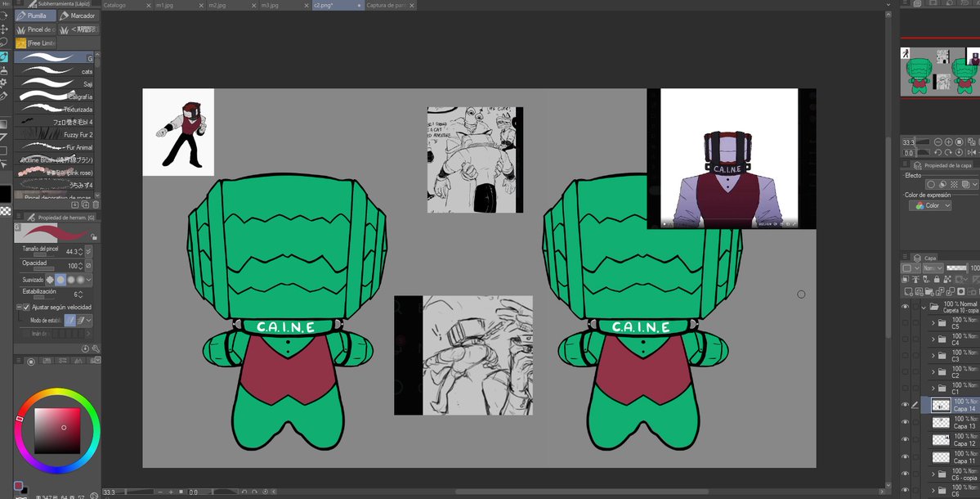The image size is (980, 499).
Task: Import sub tool material icon
Action: pos(75,205)
